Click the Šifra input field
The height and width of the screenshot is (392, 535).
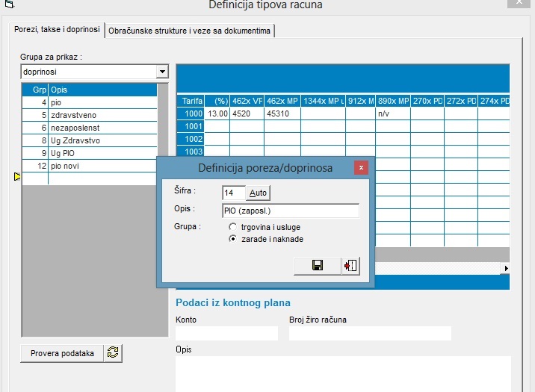pos(234,193)
